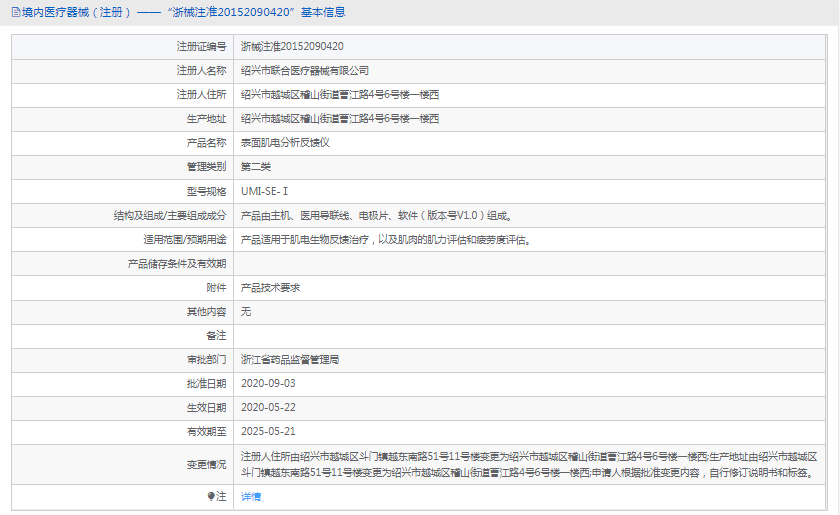The width and height of the screenshot is (840, 515).
Task: Click the 结构及组成 description text
Action: (377, 215)
